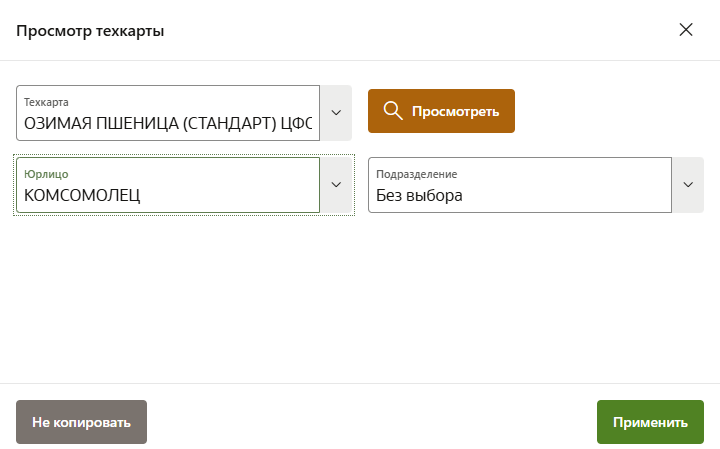Expand the Подразделение dropdown chevron
The width and height of the screenshot is (720, 449).
(688, 185)
